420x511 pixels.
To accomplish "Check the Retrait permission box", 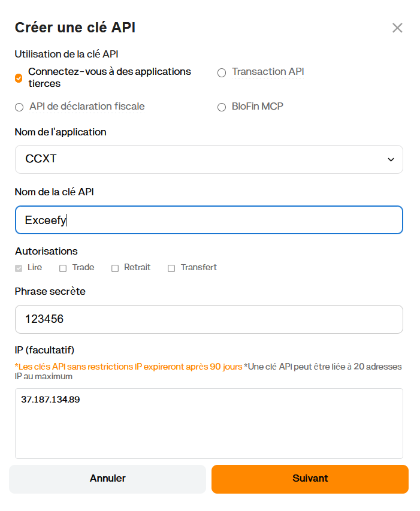I will coord(115,268).
